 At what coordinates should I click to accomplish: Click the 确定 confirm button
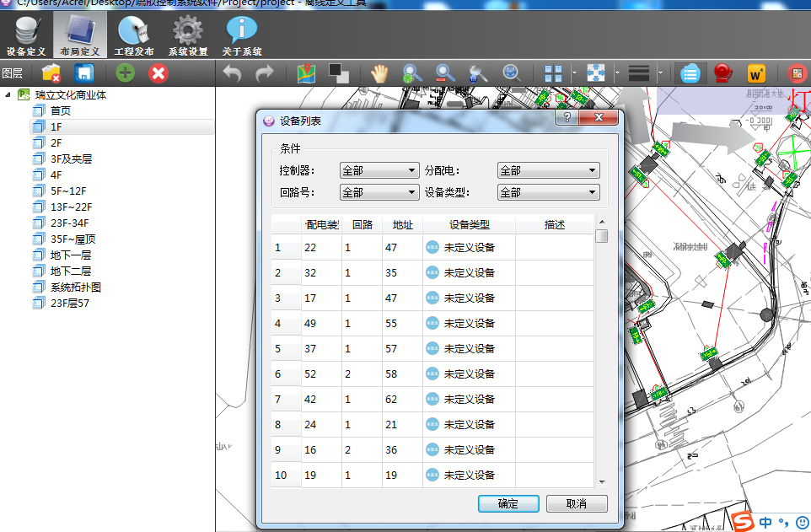pyautogui.click(x=508, y=503)
